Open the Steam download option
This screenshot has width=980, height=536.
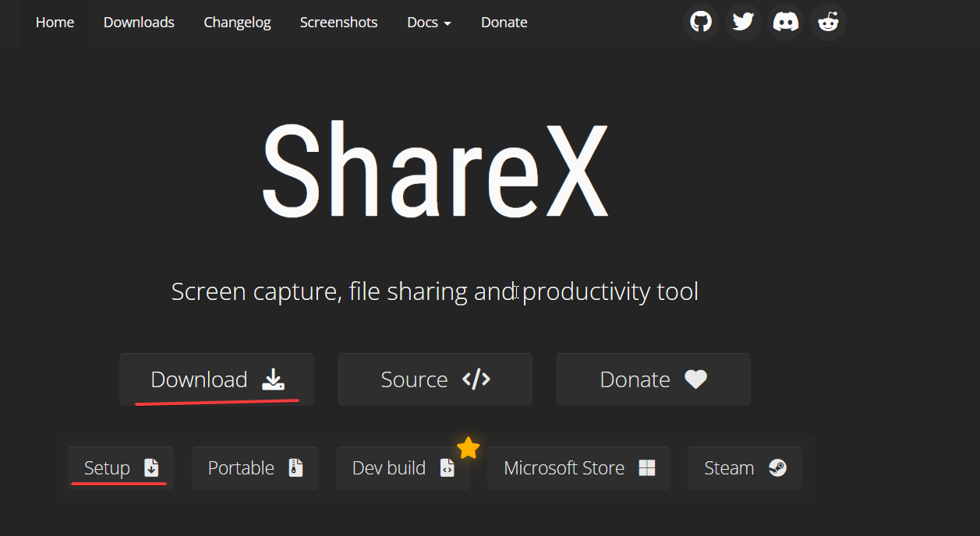pyautogui.click(x=745, y=468)
